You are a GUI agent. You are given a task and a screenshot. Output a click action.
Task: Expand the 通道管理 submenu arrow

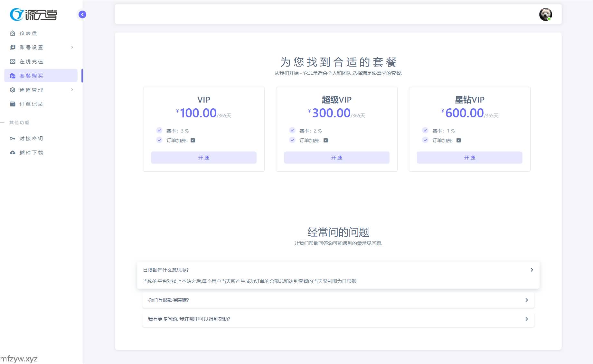[72, 90]
